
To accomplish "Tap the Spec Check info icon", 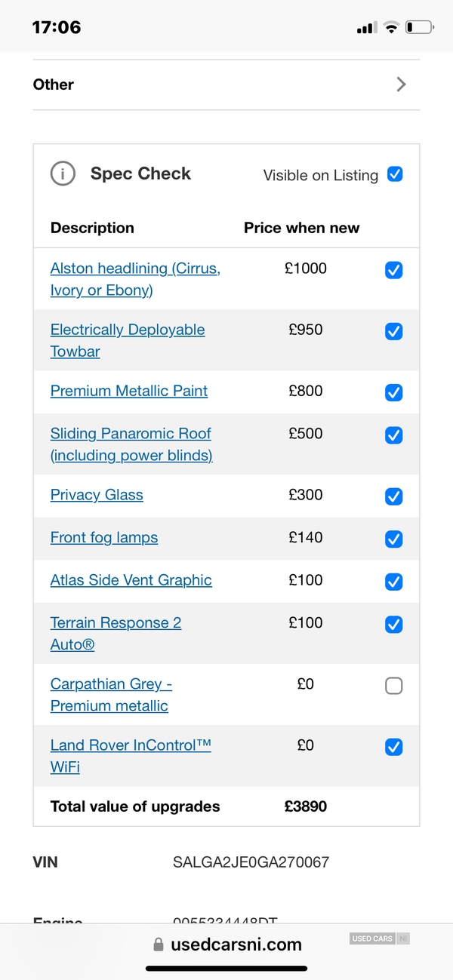I will [63, 174].
